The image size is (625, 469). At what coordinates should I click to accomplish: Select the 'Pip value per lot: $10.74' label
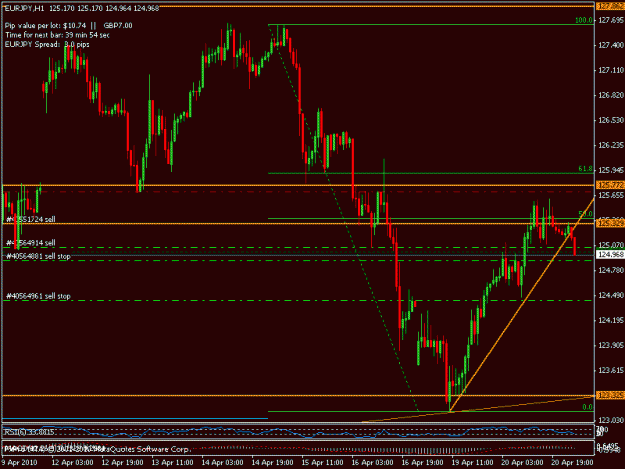tap(45, 26)
